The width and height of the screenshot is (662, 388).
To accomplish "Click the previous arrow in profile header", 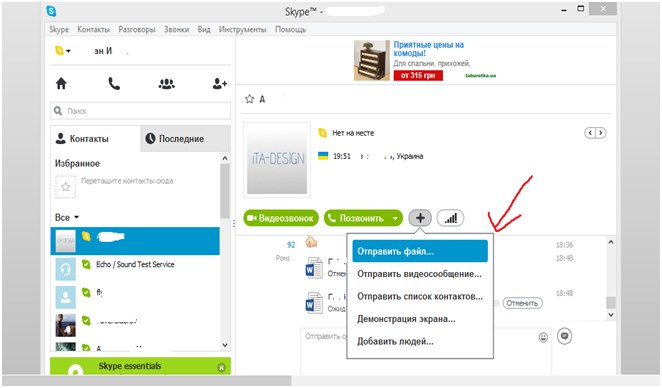I will coord(590,133).
